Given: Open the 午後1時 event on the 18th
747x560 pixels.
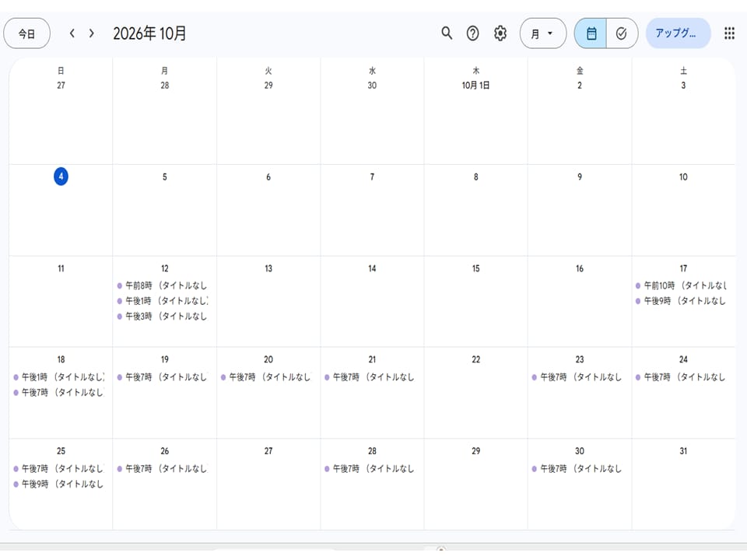Looking at the screenshot, I should pos(59,377).
